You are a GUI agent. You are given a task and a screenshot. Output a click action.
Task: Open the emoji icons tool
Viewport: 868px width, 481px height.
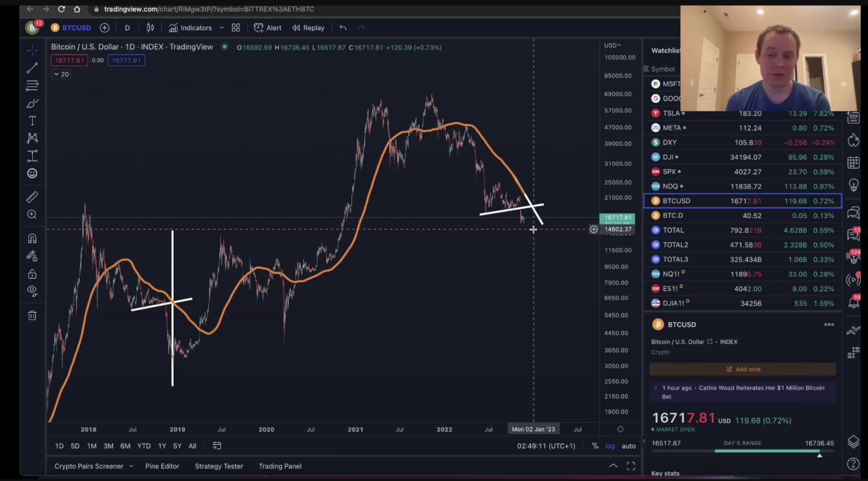coord(32,174)
